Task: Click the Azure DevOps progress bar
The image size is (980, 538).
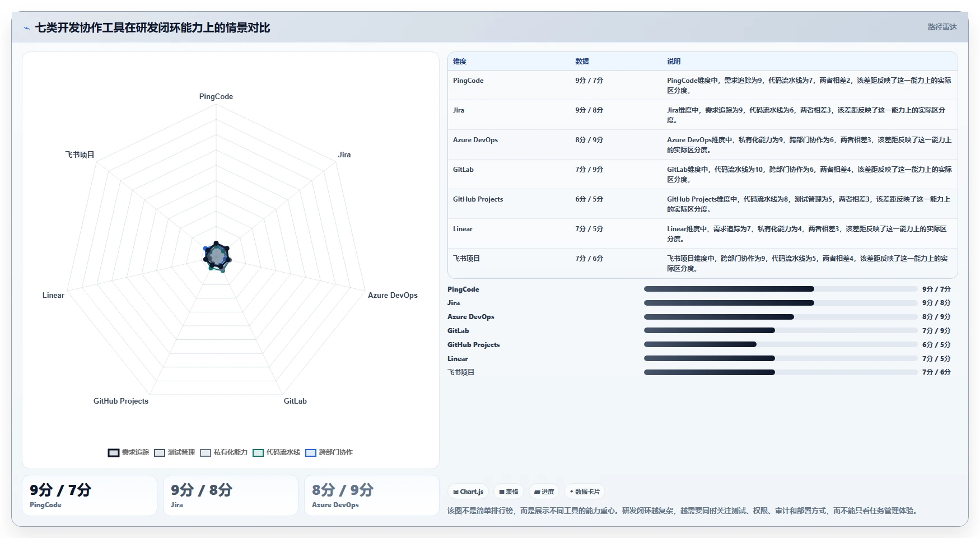Action: coord(781,317)
